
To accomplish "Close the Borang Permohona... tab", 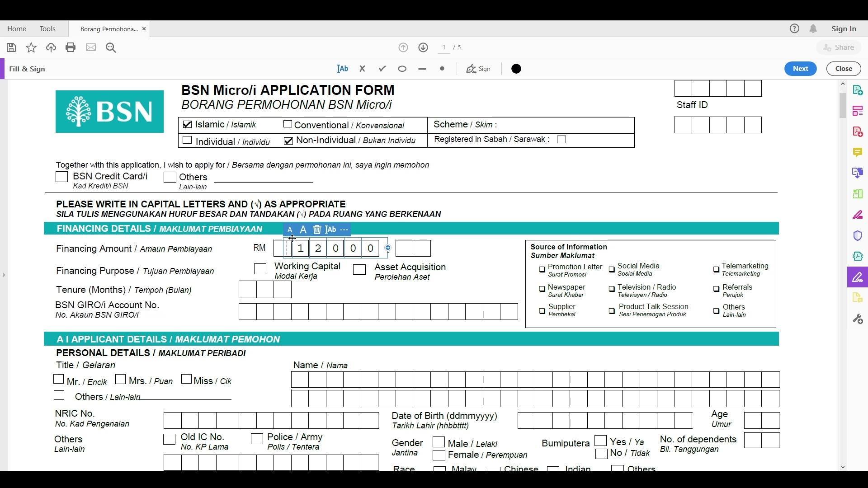I will click(144, 28).
